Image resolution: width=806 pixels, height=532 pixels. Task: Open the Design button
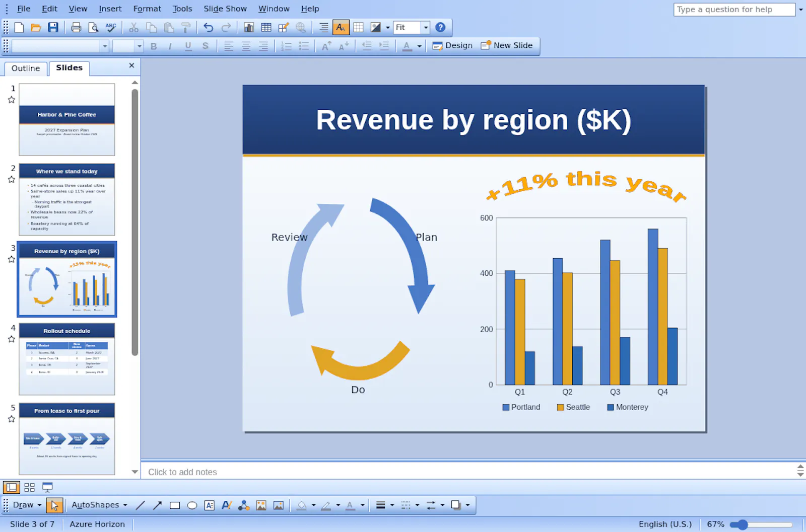click(452, 45)
